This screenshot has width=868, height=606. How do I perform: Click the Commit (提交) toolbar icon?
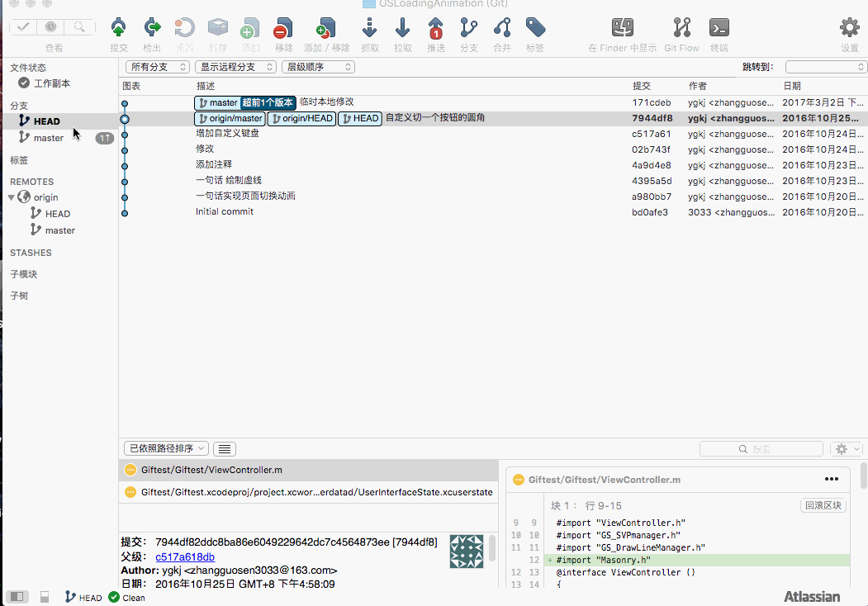pos(119,30)
